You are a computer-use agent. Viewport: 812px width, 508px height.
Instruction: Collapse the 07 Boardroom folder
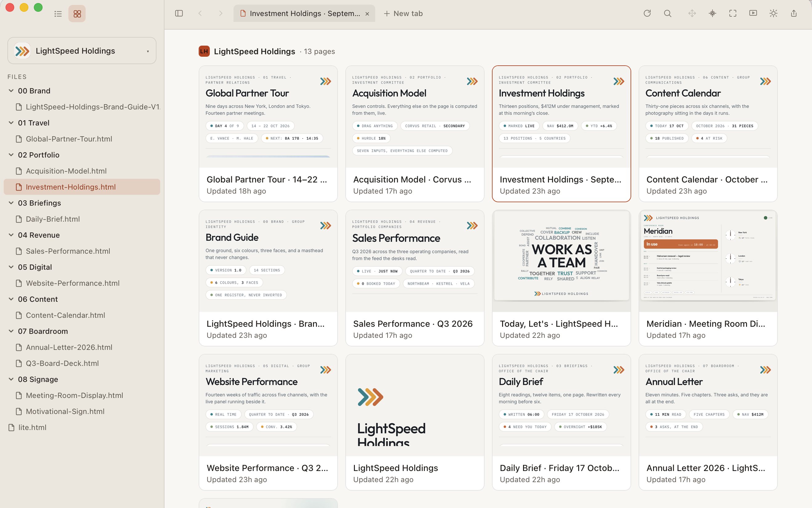tap(11, 331)
